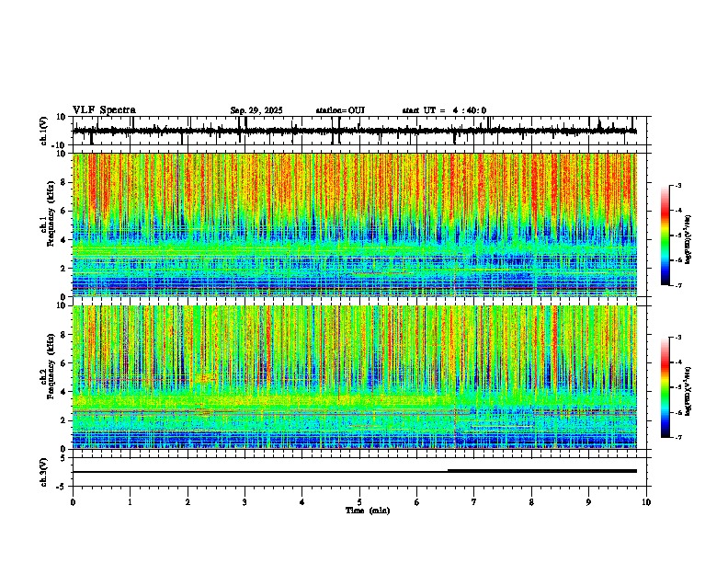
Task: Click the "-5" tick on ch.3(V) axis
Action: point(62,487)
